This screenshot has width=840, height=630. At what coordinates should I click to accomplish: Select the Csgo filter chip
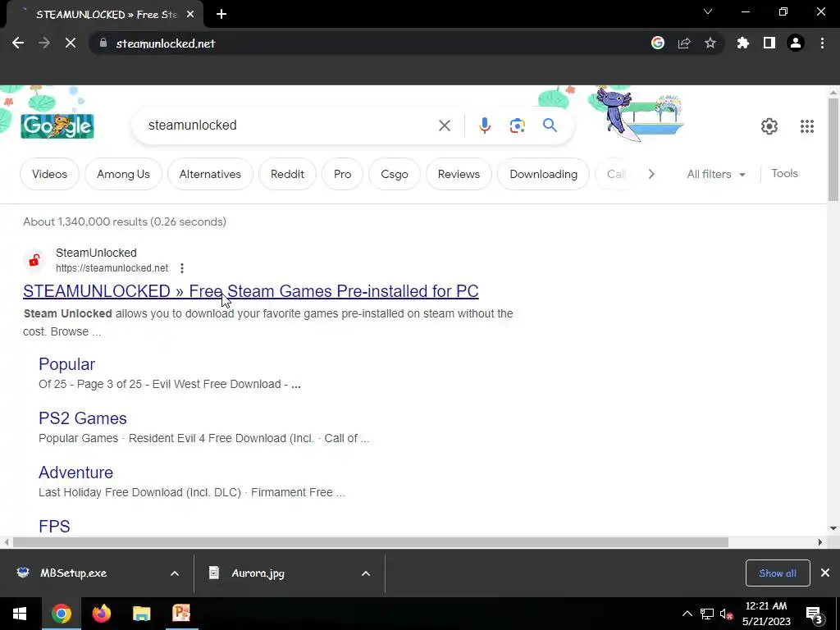point(395,174)
